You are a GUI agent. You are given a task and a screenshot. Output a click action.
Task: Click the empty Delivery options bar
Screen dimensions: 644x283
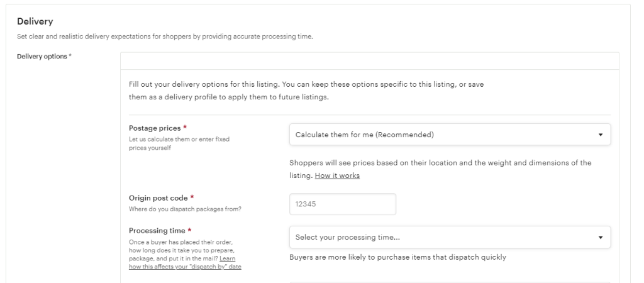(x=370, y=61)
